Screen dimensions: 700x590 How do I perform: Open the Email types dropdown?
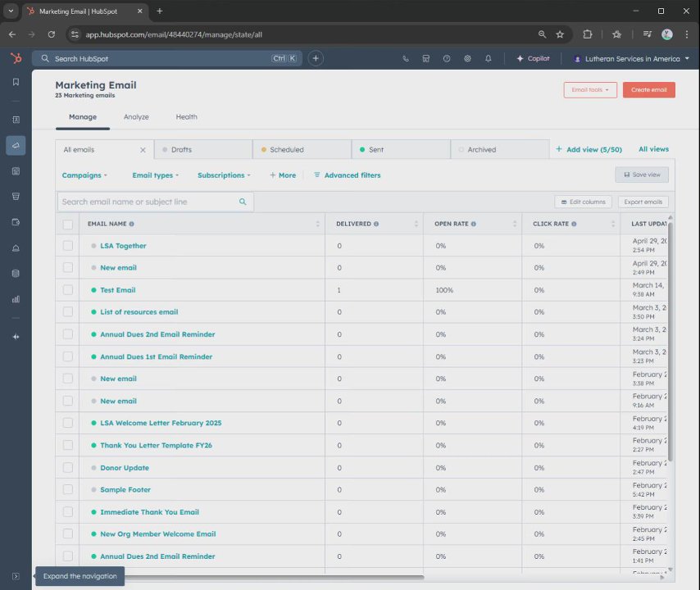[155, 175]
